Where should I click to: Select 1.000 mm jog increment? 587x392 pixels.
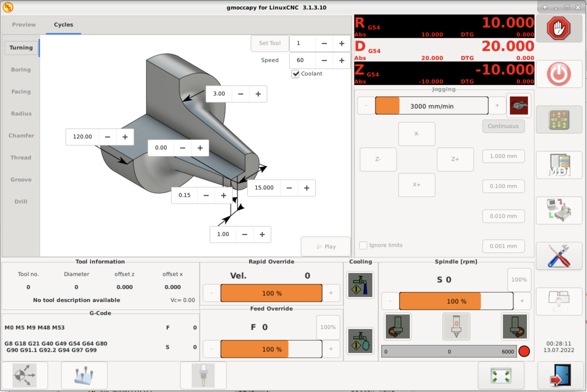point(503,156)
